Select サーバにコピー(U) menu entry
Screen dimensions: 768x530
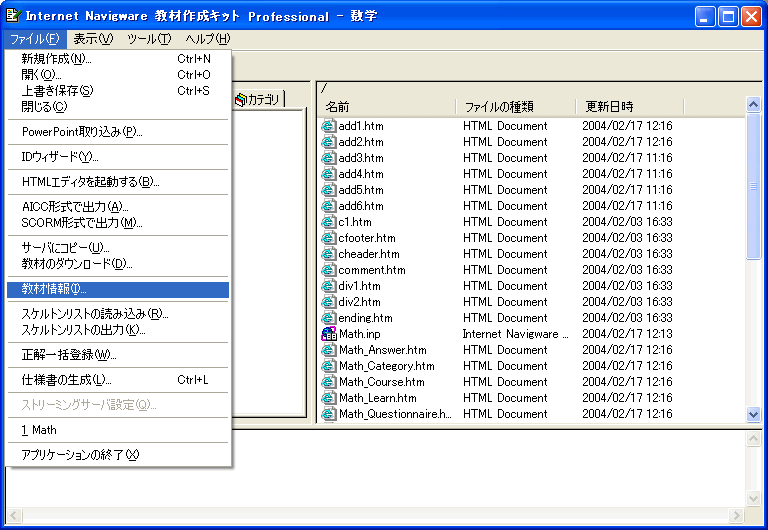coord(118,248)
